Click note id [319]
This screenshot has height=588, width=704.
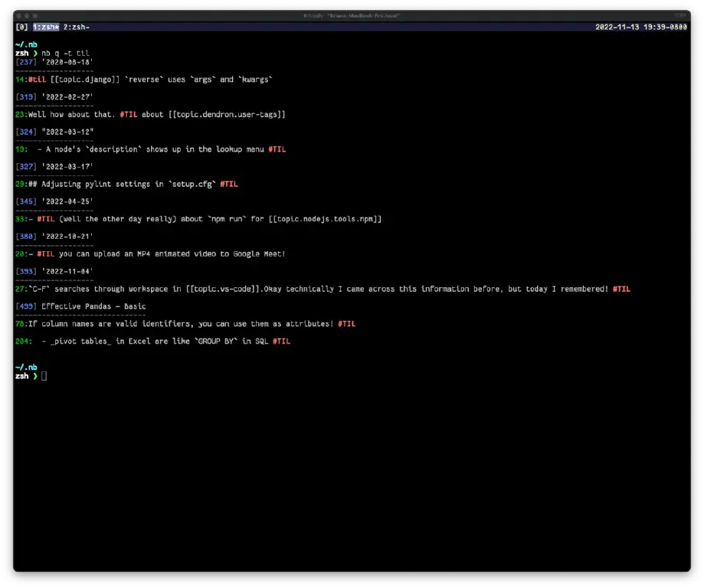point(26,97)
